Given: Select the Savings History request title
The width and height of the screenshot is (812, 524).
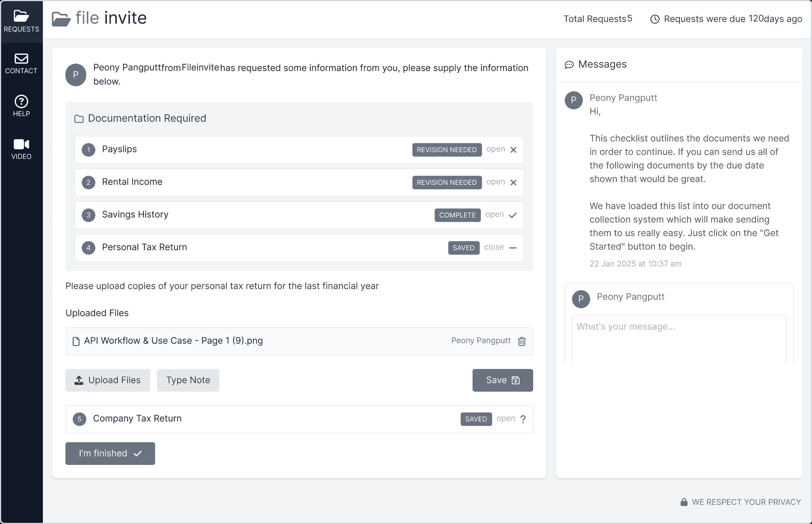Looking at the screenshot, I should pos(135,214).
